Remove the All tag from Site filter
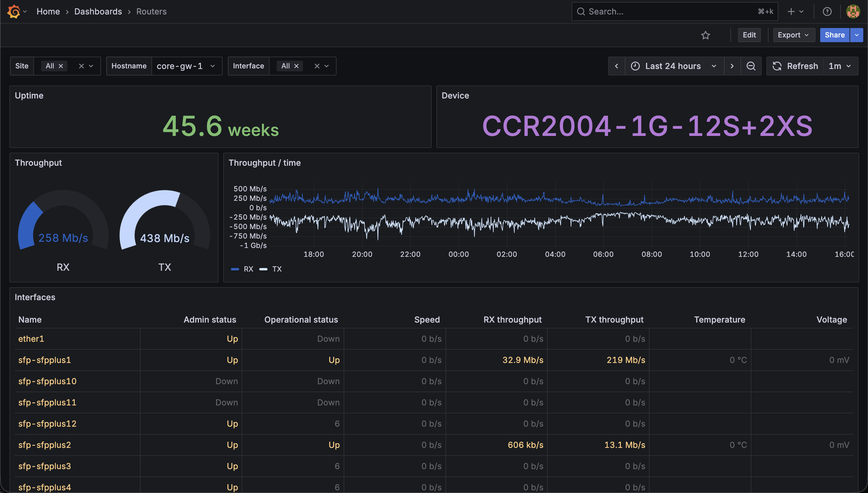This screenshot has width=868, height=493. coord(61,66)
